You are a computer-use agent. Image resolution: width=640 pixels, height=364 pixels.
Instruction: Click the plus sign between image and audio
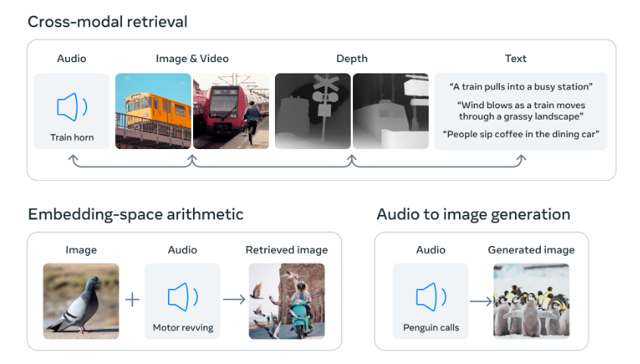pyautogui.click(x=133, y=300)
